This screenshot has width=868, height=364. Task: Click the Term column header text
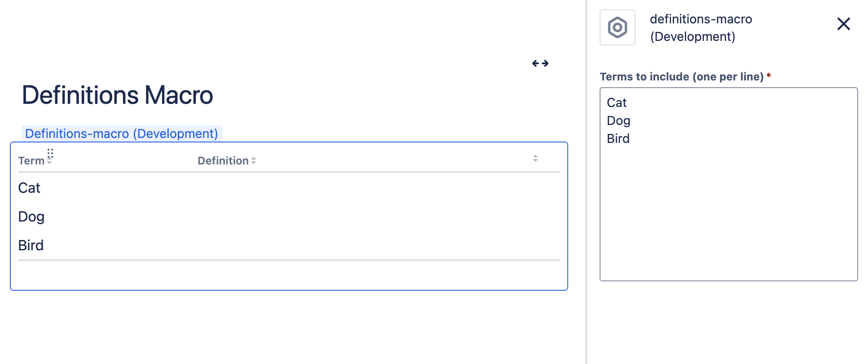coord(31,161)
